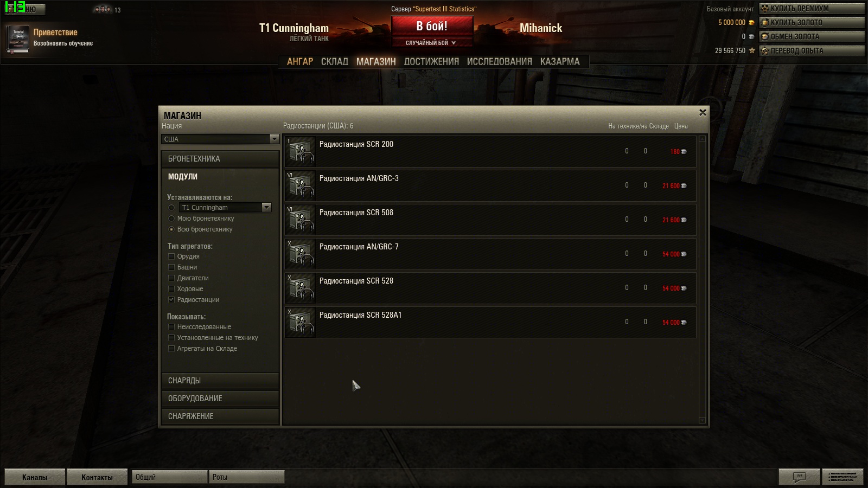
Task: Click the SCR 200 radio module icon
Action: 301,151
